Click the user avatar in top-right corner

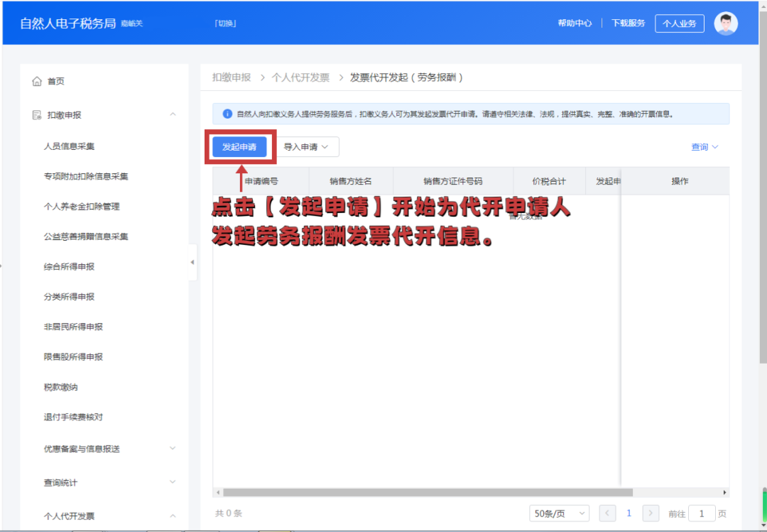point(727,23)
